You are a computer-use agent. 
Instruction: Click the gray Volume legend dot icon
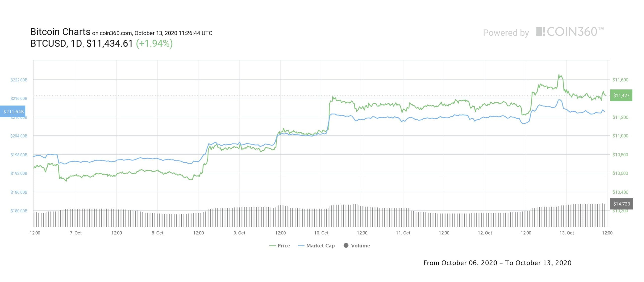[346, 245]
